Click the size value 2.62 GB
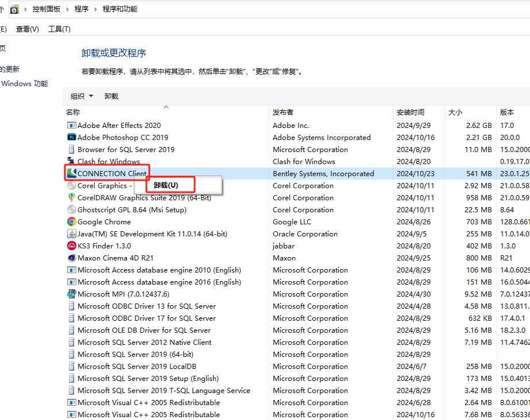The width and height of the screenshot is (530, 420). 479,126
